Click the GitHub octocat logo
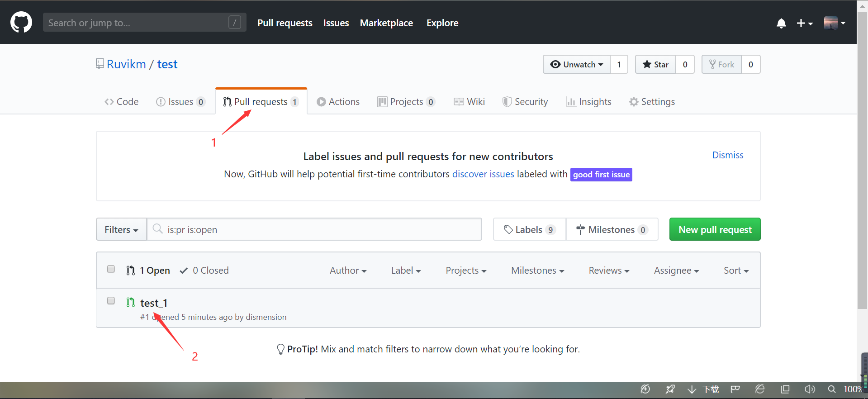This screenshot has height=399, width=868. coord(21,23)
